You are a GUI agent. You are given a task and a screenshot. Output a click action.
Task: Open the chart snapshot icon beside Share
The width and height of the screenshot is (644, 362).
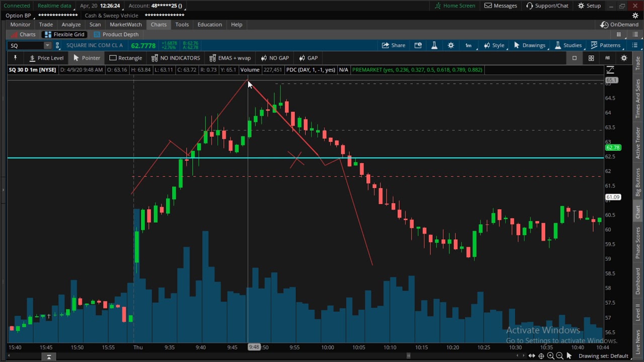[x=418, y=45]
